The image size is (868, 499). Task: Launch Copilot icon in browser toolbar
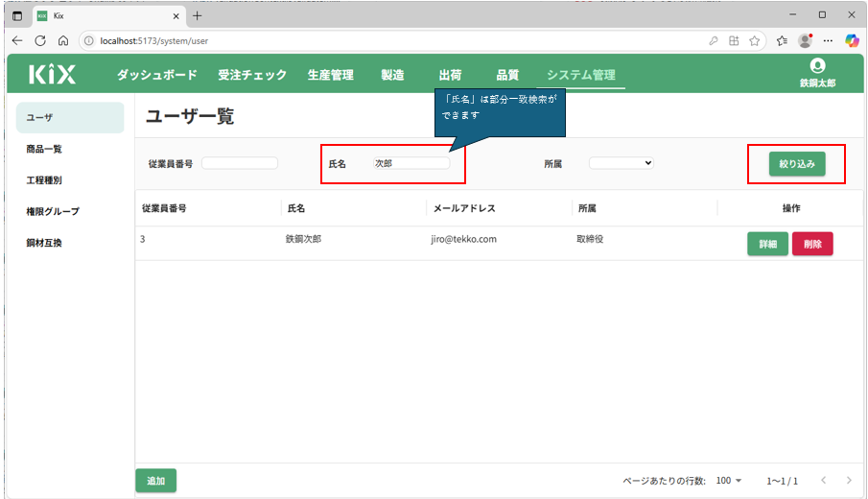point(852,40)
